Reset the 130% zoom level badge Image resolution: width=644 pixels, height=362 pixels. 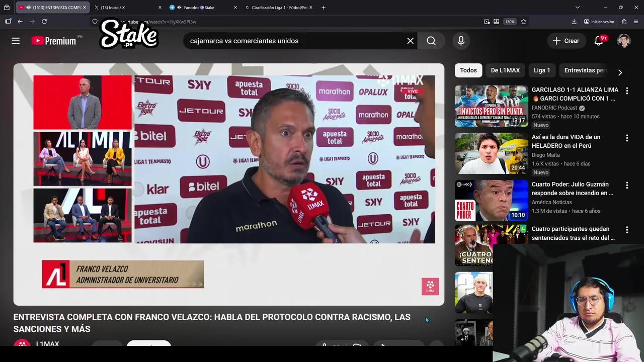pos(510,22)
